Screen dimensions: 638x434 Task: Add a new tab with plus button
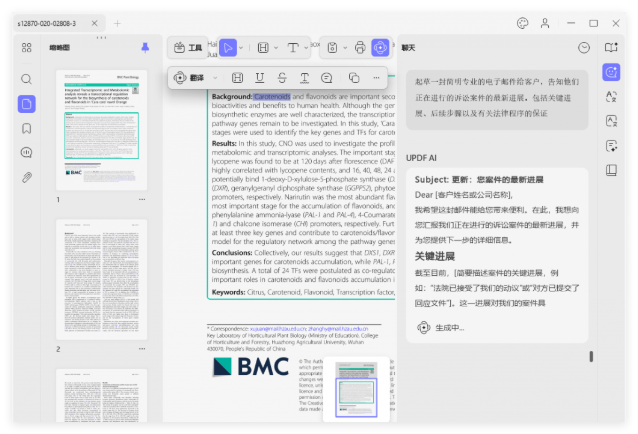point(117,24)
